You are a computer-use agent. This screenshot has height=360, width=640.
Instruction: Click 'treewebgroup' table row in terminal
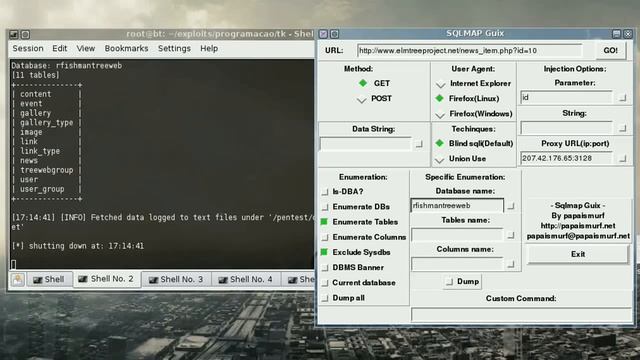[x=47, y=170]
